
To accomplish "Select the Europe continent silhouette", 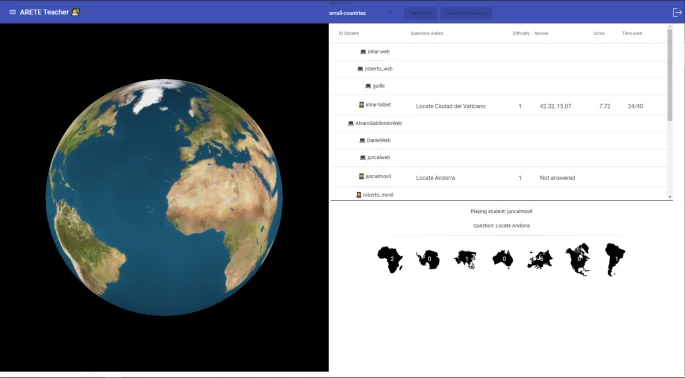I will (540, 260).
